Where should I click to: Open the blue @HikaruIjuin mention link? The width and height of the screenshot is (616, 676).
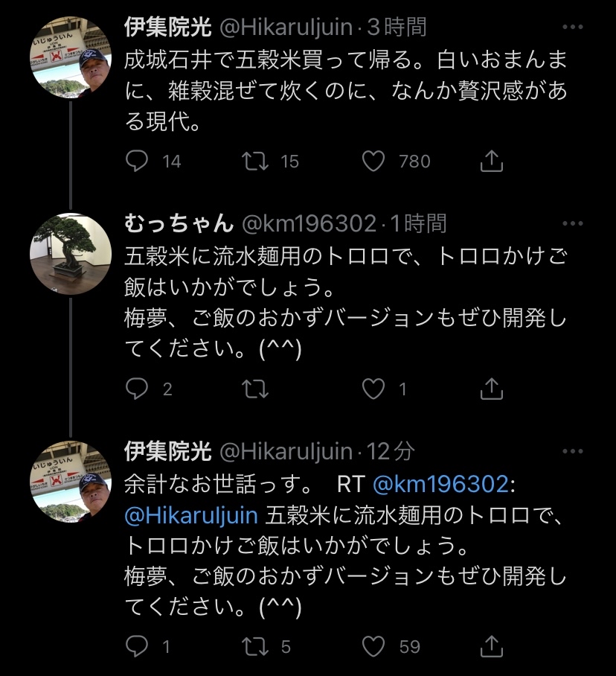191,515
